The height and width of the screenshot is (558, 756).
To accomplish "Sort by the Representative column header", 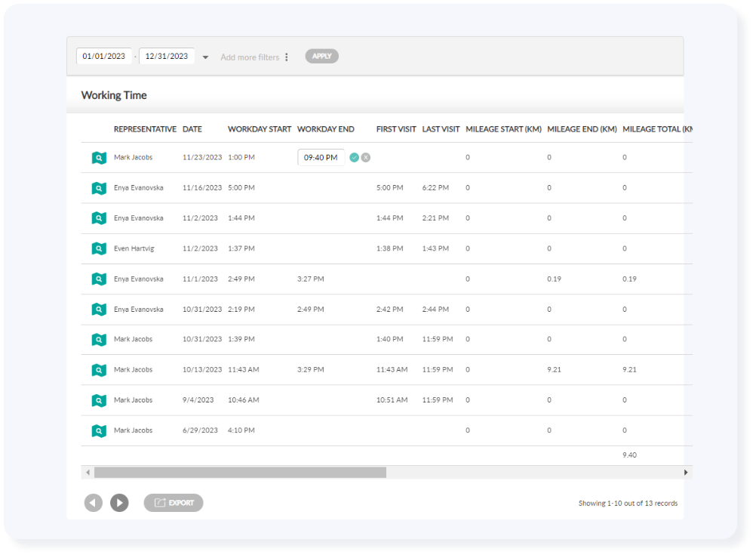I will 145,129.
